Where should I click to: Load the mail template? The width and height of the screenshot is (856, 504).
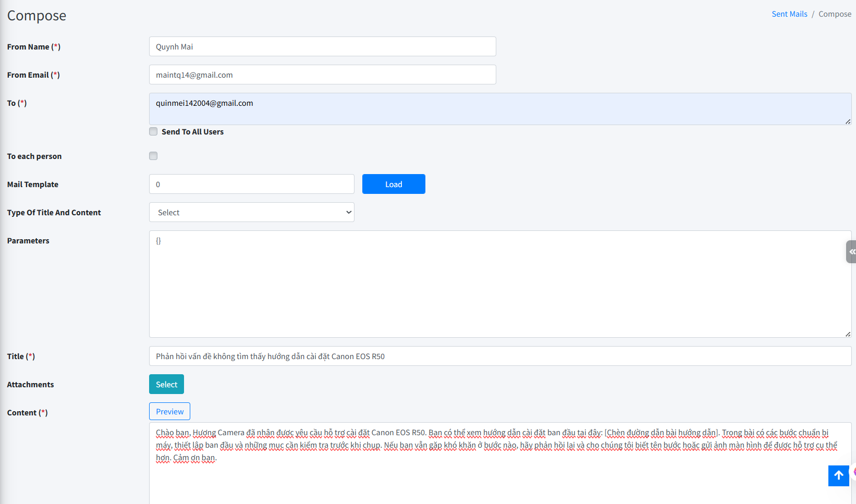394,184
